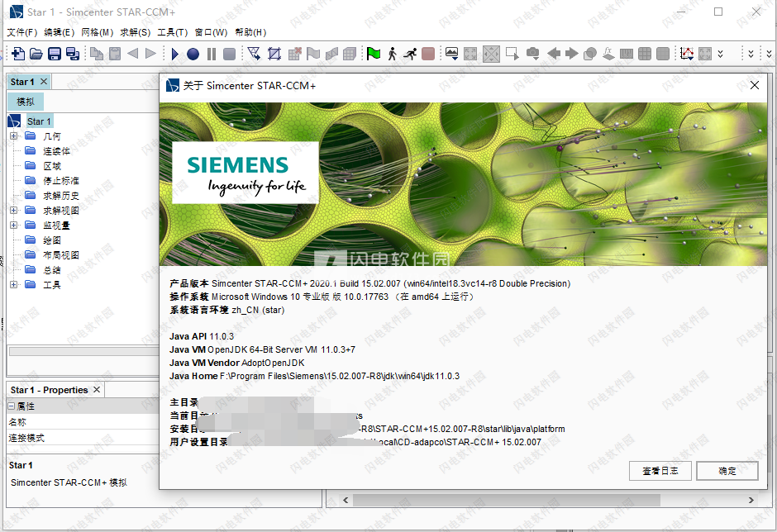Expand the toolbar overflow chevron beside plot icon
The width and height of the screenshot is (777, 532).
[x=721, y=54]
